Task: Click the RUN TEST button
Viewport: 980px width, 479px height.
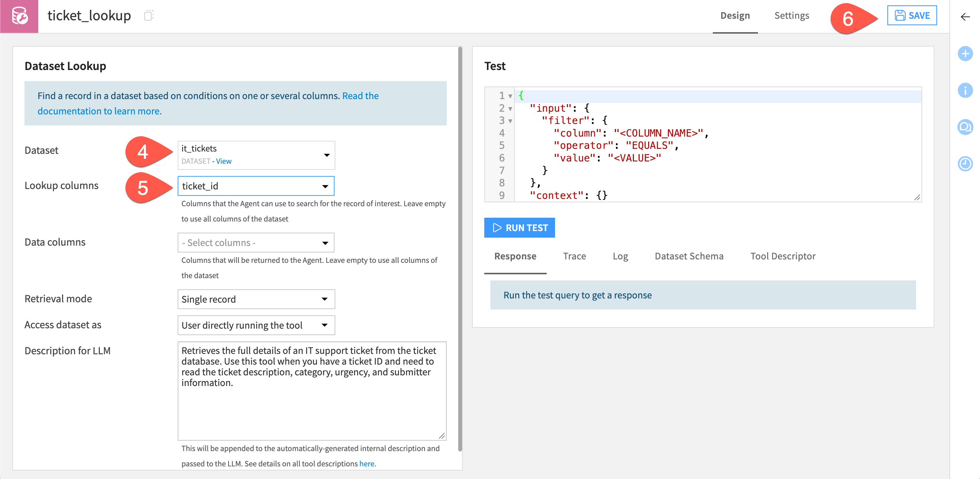Action: point(519,228)
